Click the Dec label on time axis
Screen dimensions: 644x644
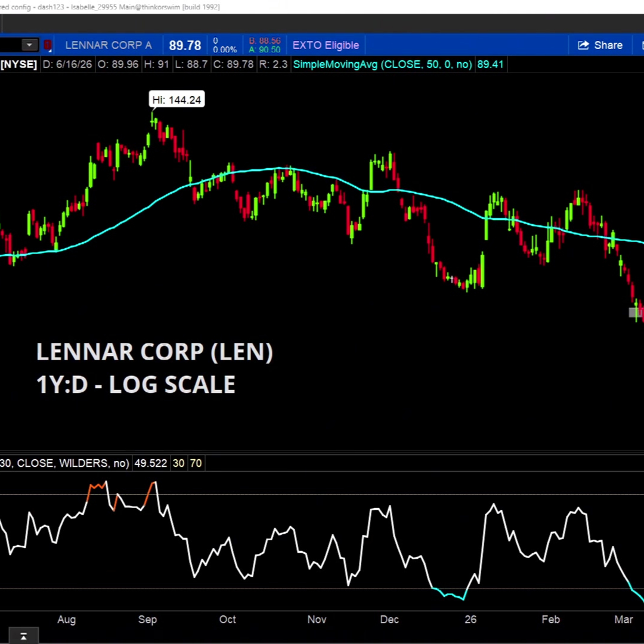(389, 619)
